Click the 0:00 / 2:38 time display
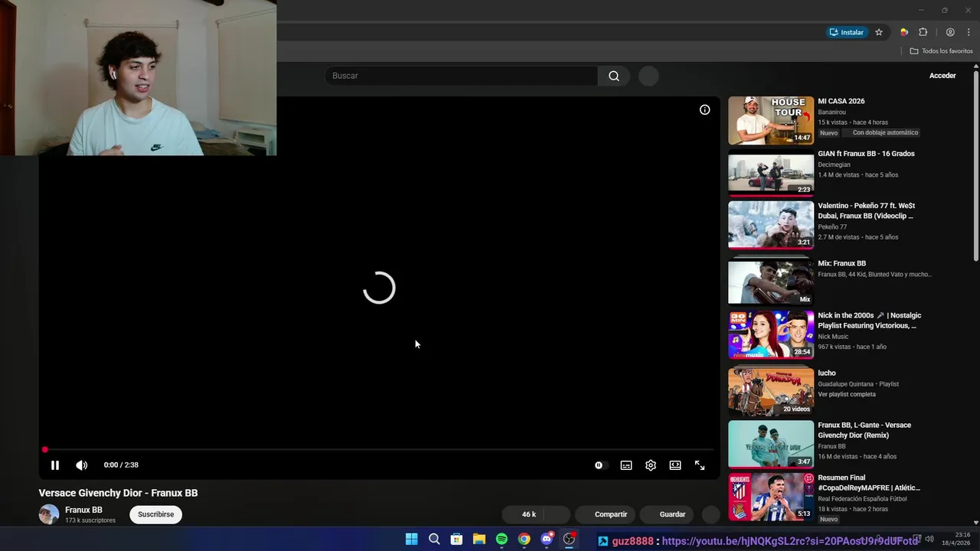This screenshot has width=980, height=551. [121, 465]
